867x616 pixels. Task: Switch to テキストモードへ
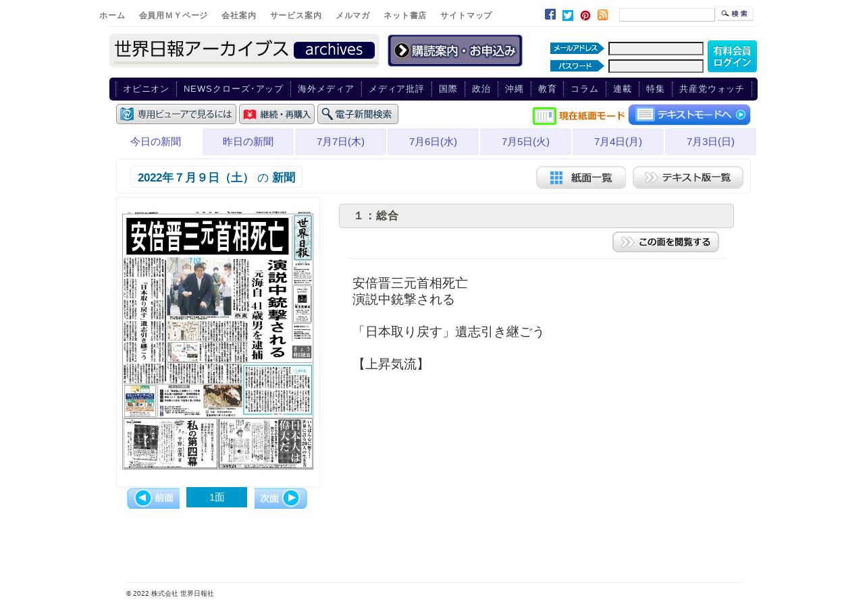(689, 115)
